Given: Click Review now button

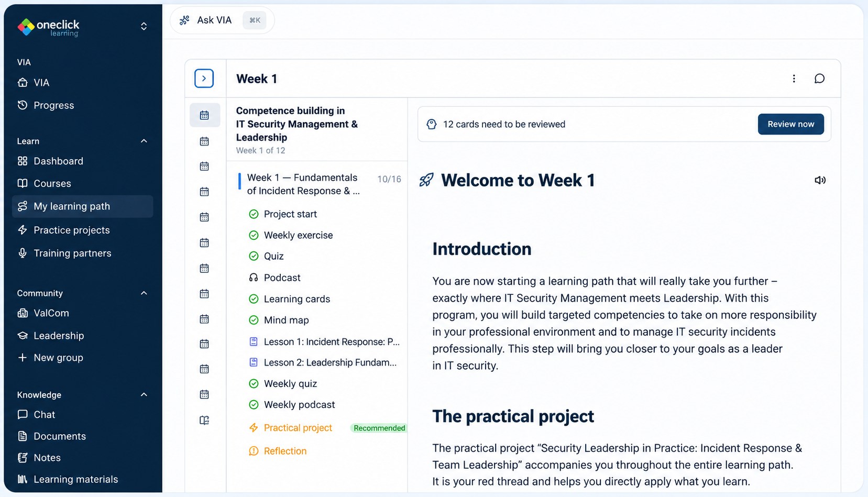Looking at the screenshot, I should click(x=790, y=124).
